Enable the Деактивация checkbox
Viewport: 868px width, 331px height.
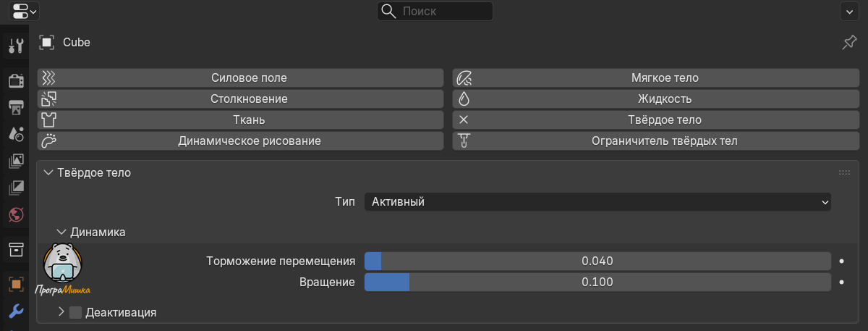76,313
